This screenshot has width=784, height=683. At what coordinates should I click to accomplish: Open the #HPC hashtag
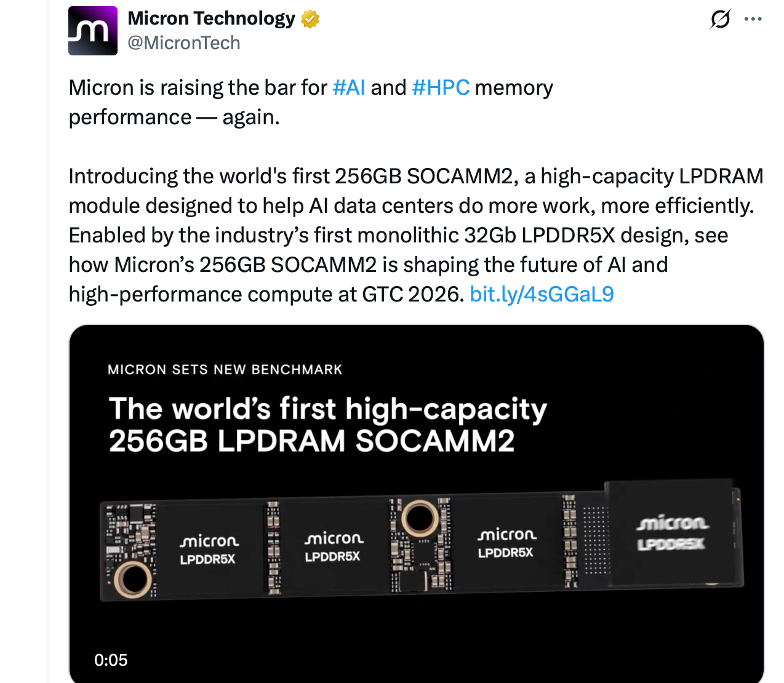(440, 87)
